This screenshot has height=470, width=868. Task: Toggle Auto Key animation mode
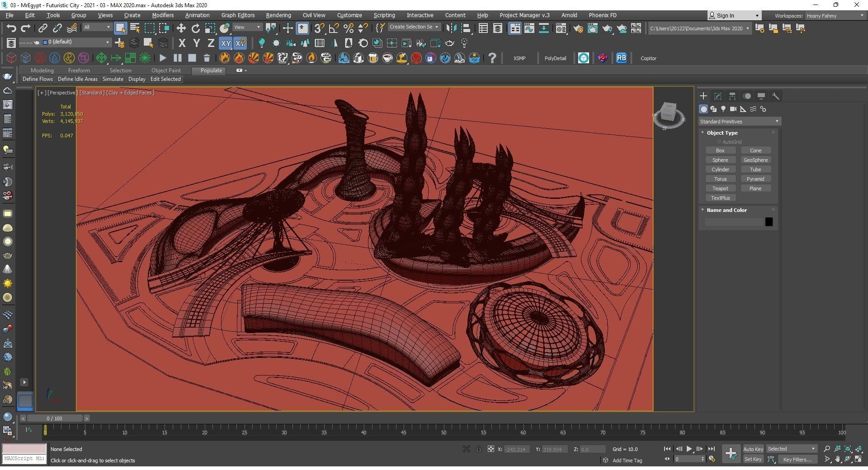pos(753,449)
